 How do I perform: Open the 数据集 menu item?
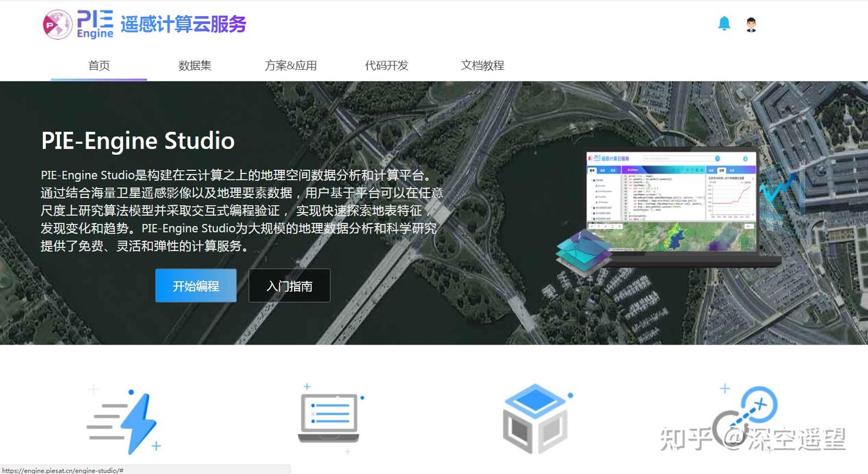tap(194, 66)
